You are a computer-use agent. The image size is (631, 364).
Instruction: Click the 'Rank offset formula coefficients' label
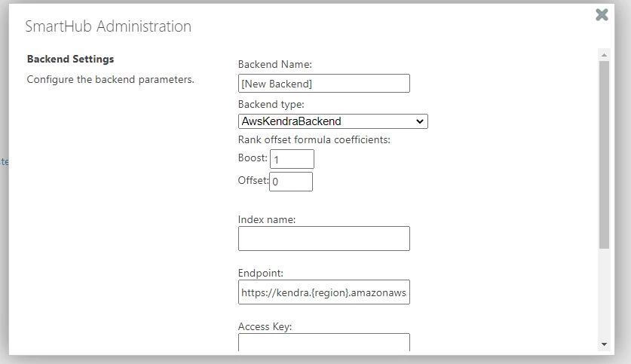click(x=314, y=140)
